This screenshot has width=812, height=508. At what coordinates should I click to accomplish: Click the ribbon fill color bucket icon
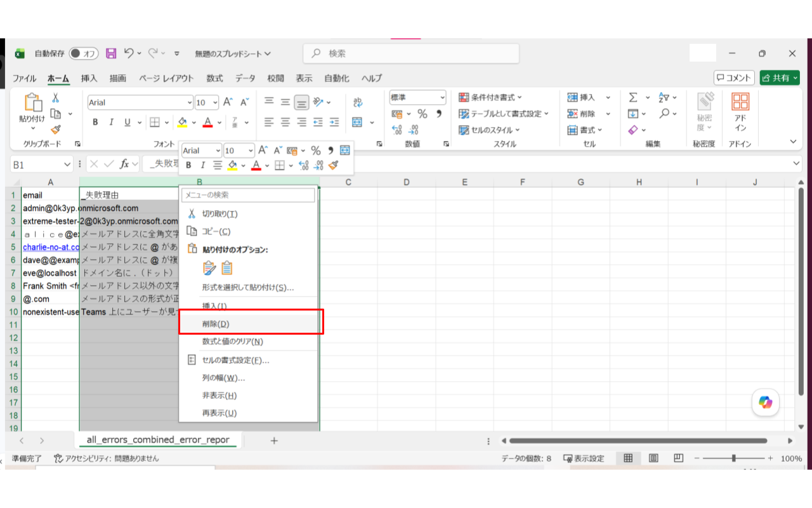[x=183, y=122]
